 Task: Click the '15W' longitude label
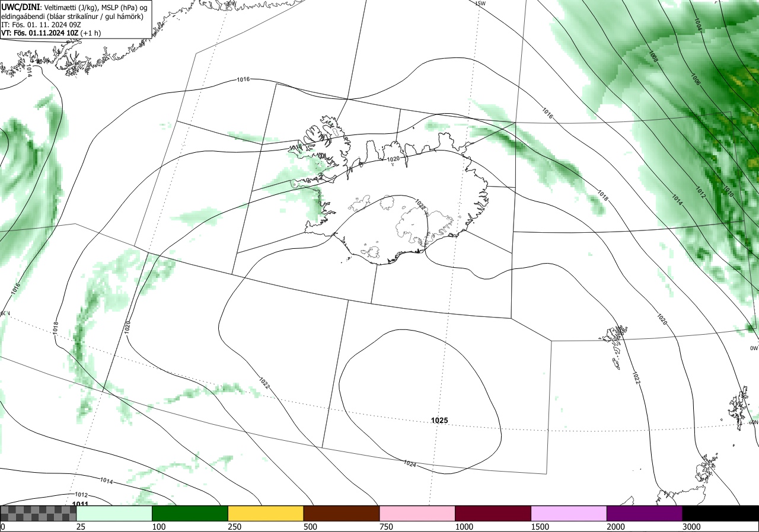point(480,3)
